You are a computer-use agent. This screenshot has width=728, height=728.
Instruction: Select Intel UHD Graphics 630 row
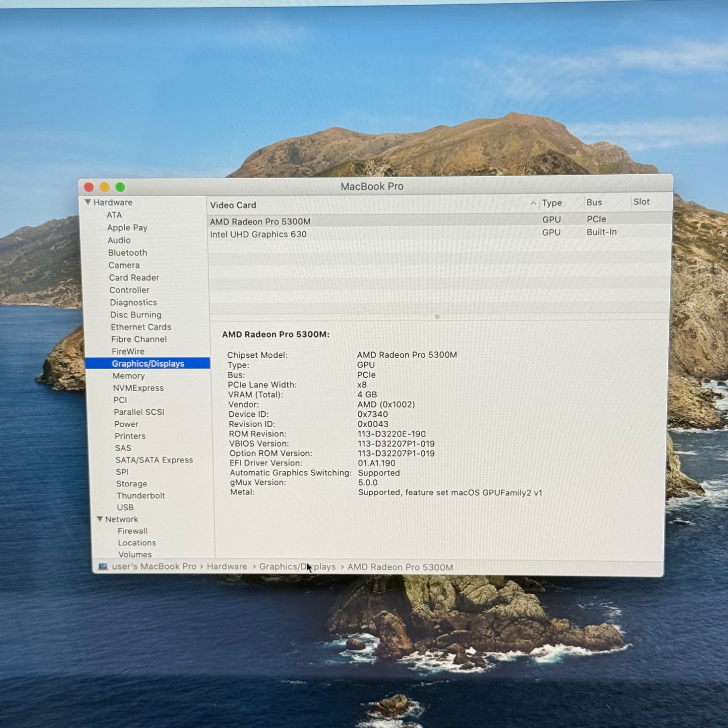pyautogui.click(x=258, y=234)
